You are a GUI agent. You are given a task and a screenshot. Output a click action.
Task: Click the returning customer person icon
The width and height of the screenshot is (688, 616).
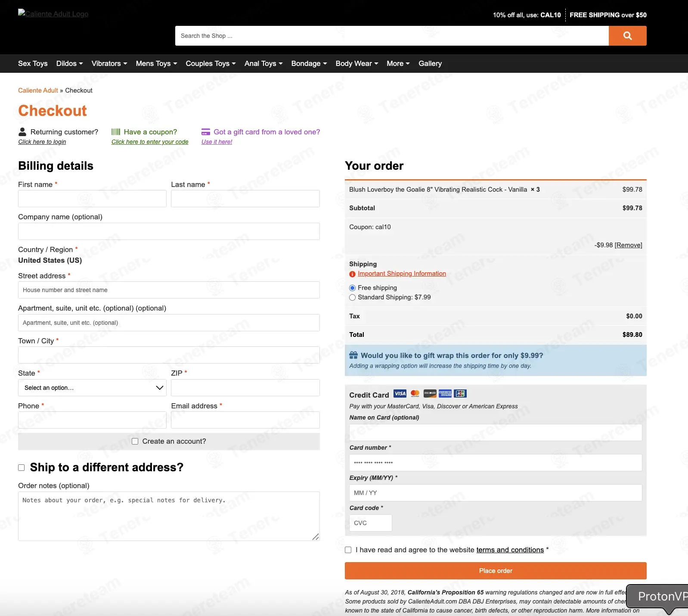22,132
